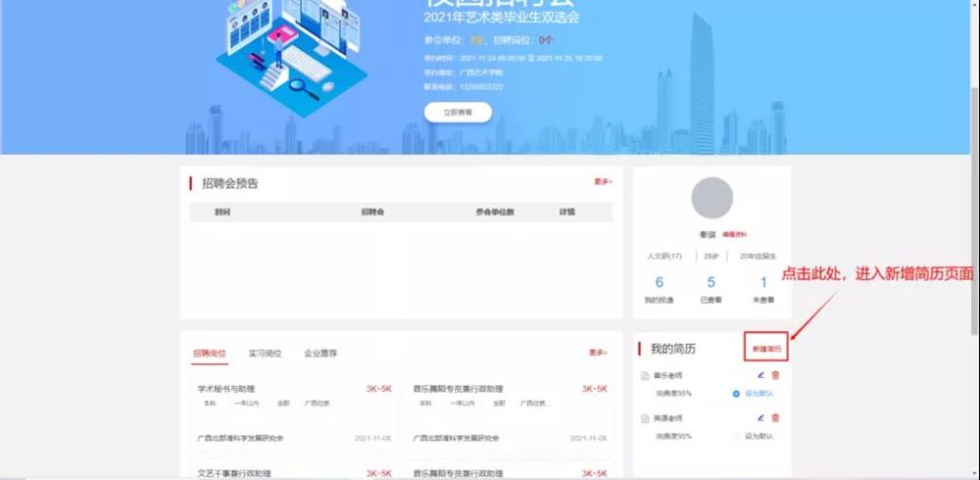Screen dimensions: 980x480
Task: Click edit pencil icon for 音乐老师 resume
Action: (x=760, y=375)
